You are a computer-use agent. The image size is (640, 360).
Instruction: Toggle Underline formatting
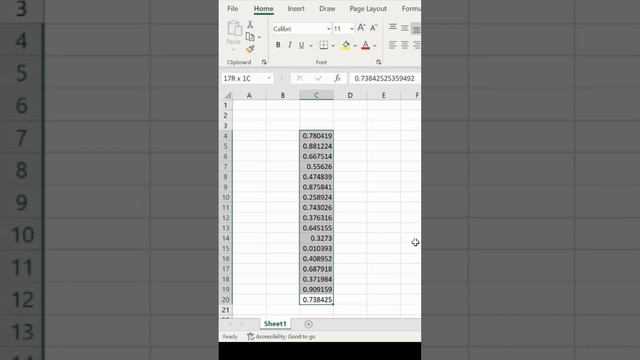click(301, 45)
